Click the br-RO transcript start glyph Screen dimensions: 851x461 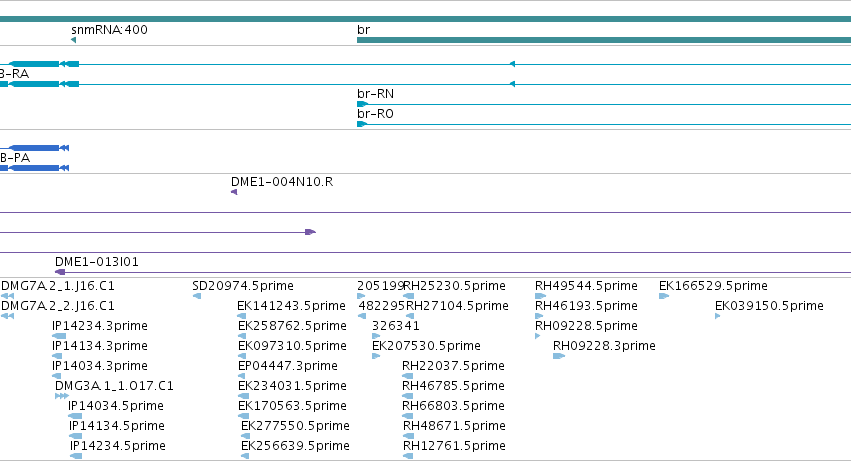coord(362,124)
